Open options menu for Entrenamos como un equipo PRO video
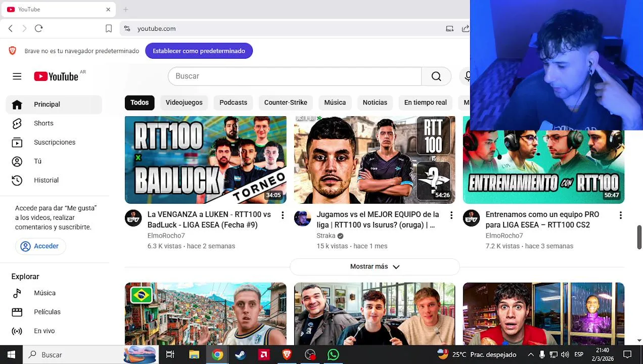This screenshot has width=643, height=364. click(620, 215)
